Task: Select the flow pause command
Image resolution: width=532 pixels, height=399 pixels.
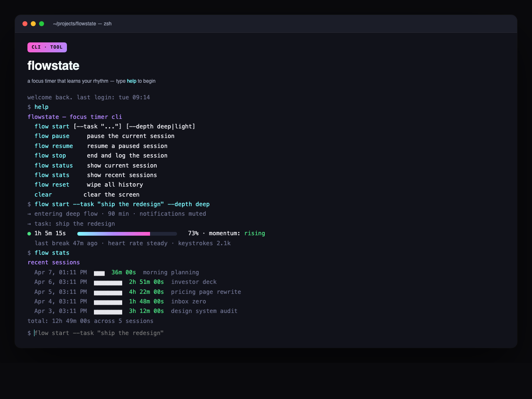Action: (52, 136)
